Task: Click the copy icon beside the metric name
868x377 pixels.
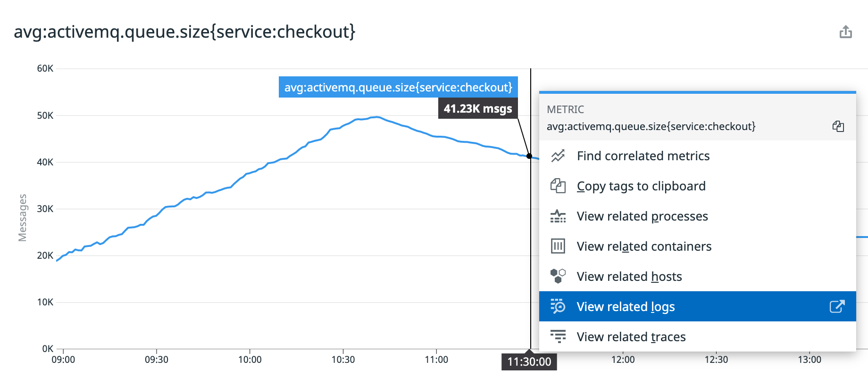Action: [x=839, y=126]
